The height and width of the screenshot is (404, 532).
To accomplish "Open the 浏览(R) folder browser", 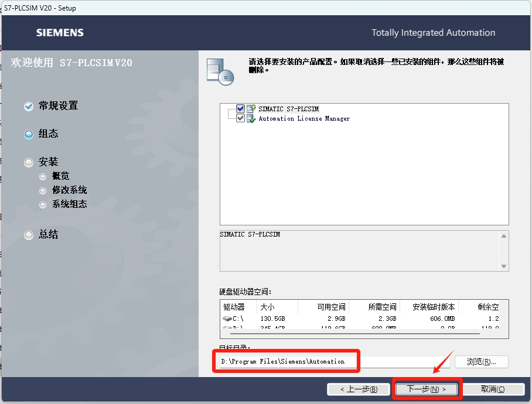I will coord(480,361).
